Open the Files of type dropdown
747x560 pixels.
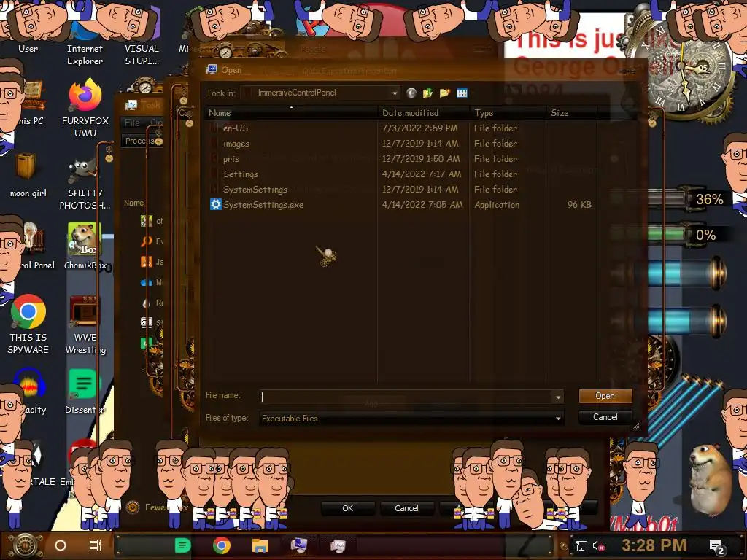coord(558,419)
